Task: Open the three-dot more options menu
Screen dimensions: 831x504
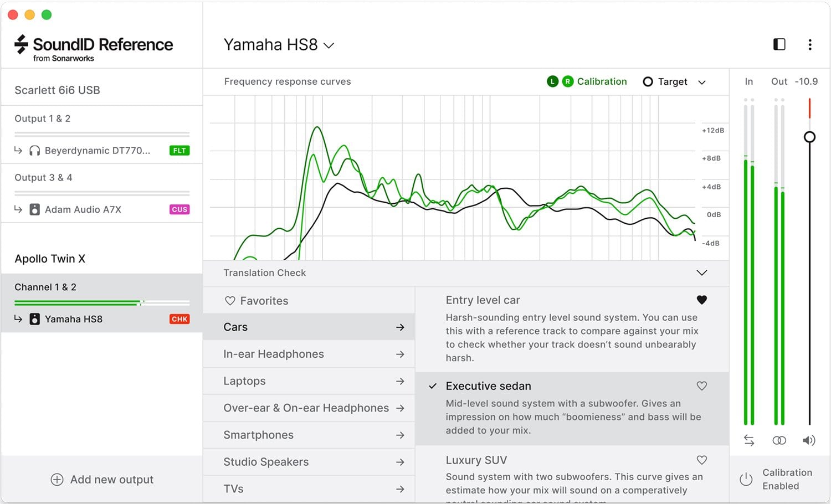Action: [810, 44]
